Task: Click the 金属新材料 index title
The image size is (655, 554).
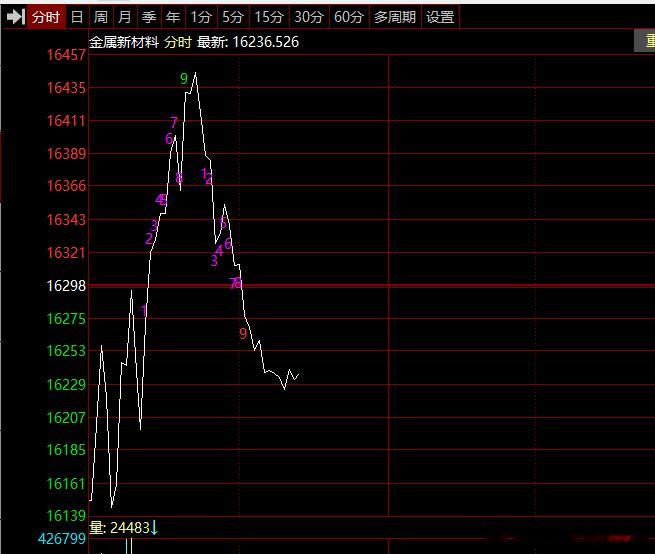Action: coord(124,42)
